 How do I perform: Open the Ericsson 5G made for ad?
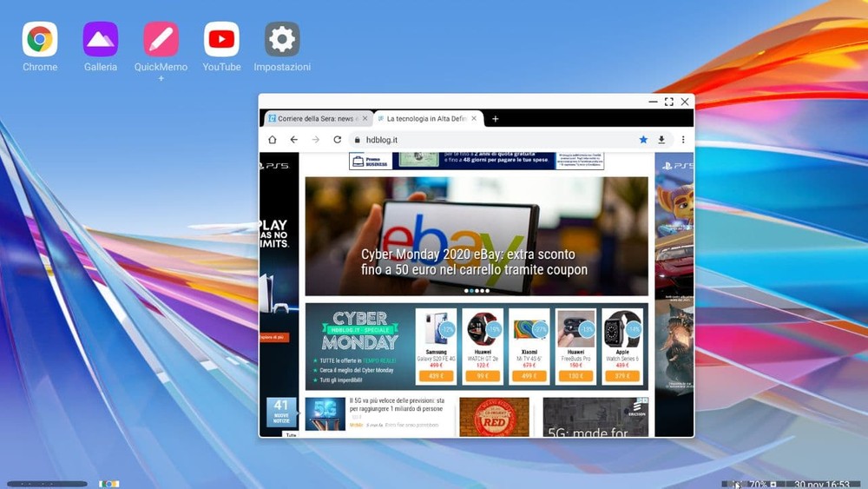pos(595,417)
